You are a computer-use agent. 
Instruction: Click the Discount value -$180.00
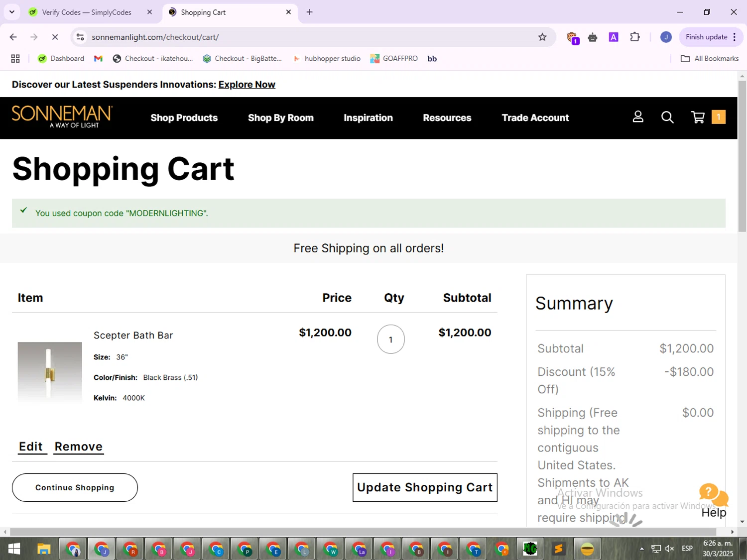(x=689, y=372)
